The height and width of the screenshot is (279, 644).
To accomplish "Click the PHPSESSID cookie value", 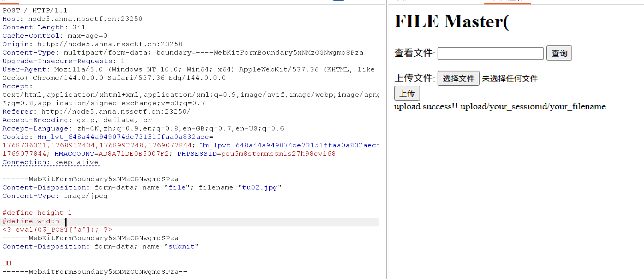I will point(278,154).
